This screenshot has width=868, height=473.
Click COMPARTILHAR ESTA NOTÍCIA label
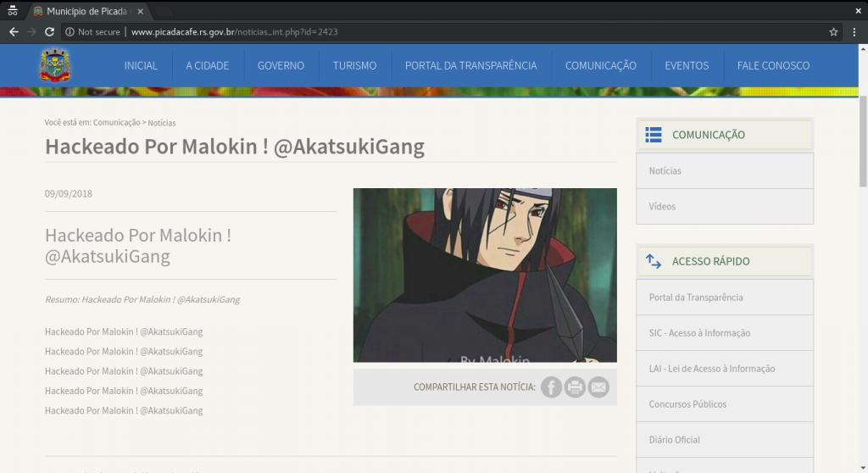pos(475,387)
